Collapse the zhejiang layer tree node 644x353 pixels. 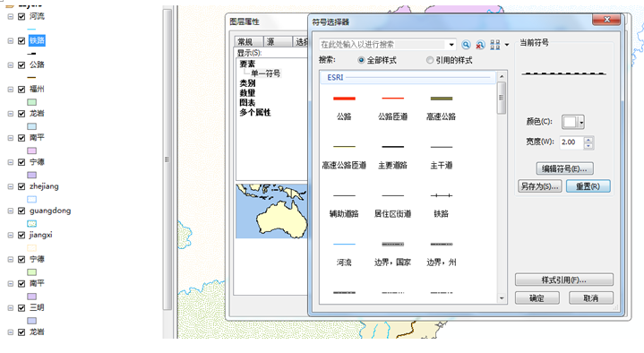(10, 186)
